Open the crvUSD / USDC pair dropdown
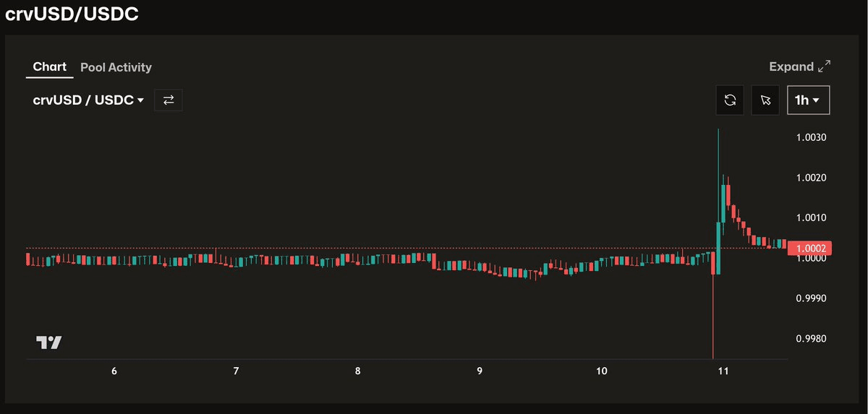The height and width of the screenshot is (414, 868). click(x=88, y=100)
